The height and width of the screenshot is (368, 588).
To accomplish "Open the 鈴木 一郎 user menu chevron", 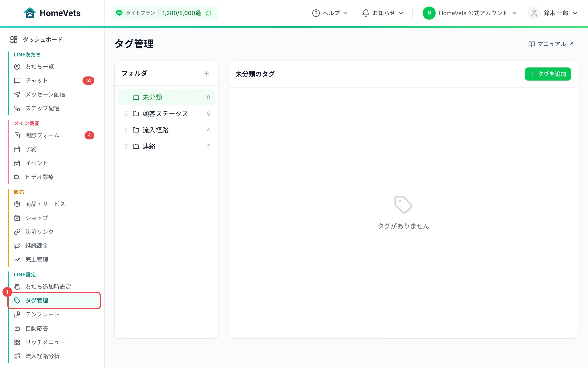I will click(x=575, y=13).
